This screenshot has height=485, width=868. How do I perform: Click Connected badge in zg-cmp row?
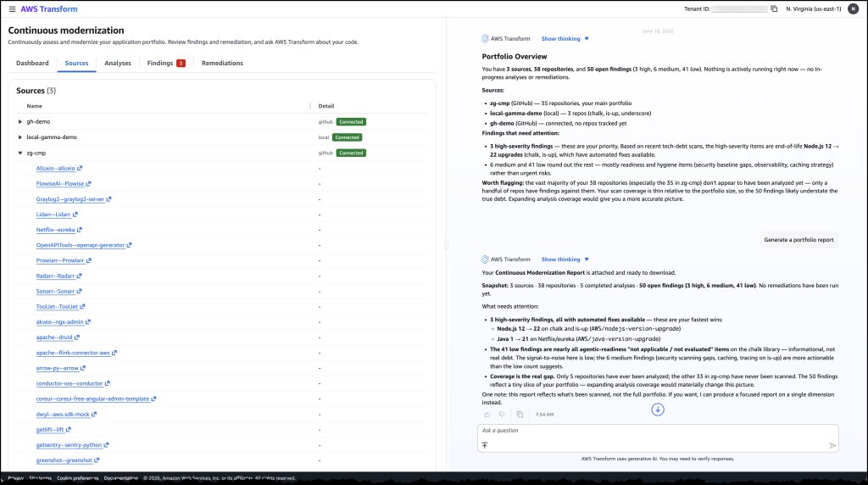pos(351,153)
